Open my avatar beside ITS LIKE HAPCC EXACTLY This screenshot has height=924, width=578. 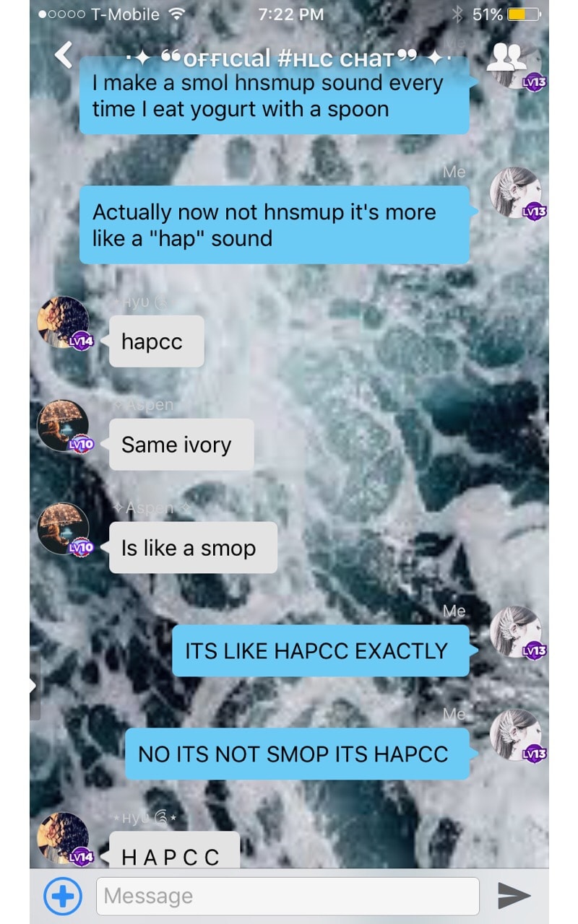(x=516, y=632)
